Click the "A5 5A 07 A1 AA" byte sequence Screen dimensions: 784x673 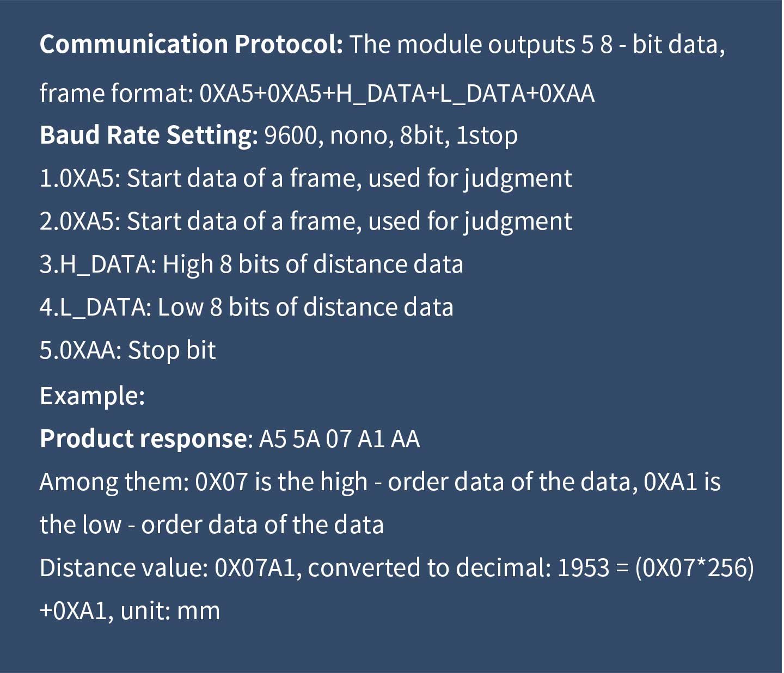pos(339,439)
